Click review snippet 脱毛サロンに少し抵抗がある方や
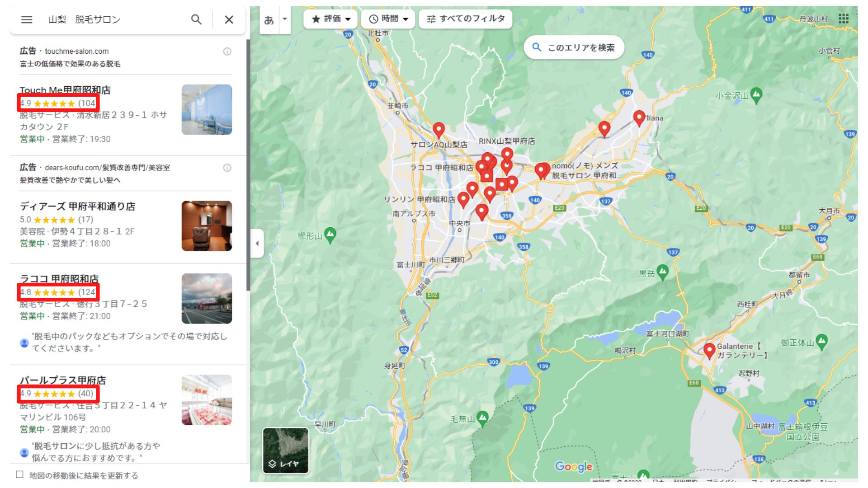 (96, 452)
